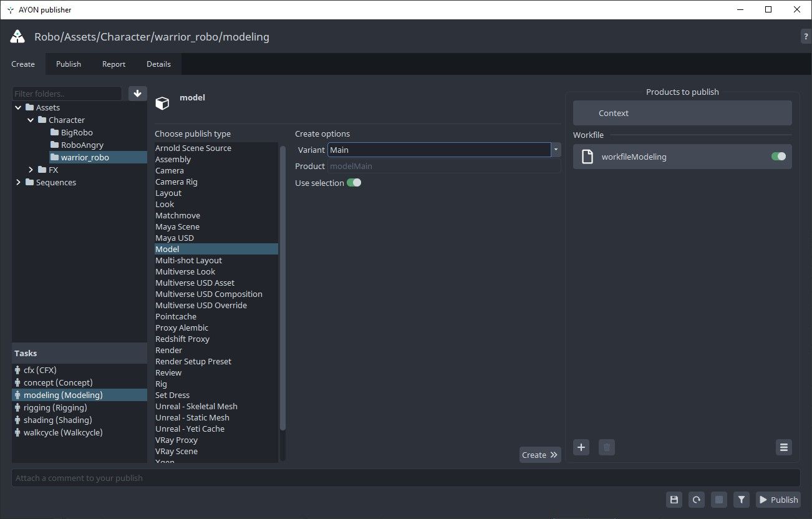Expand the FX folder
This screenshot has height=519, width=812.
click(x=31, y=169)
